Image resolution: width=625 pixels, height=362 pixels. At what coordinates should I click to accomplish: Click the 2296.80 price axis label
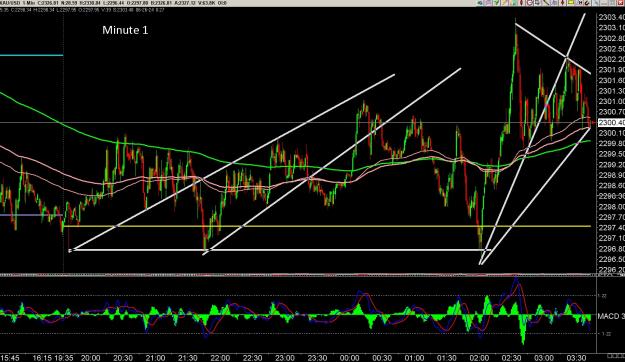[611, 249]
